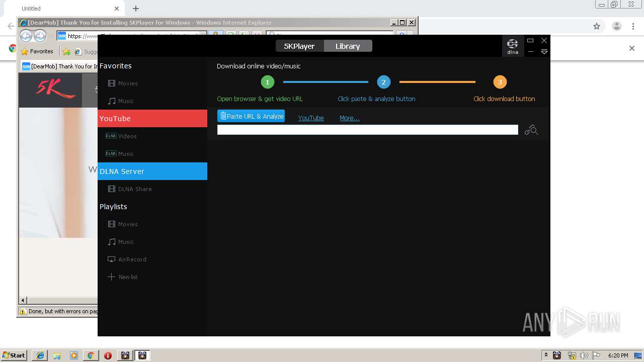Screen dimensions: 644x362
Task: Bookmark page with Chrome star icon
Action: [x=597, y=26]
